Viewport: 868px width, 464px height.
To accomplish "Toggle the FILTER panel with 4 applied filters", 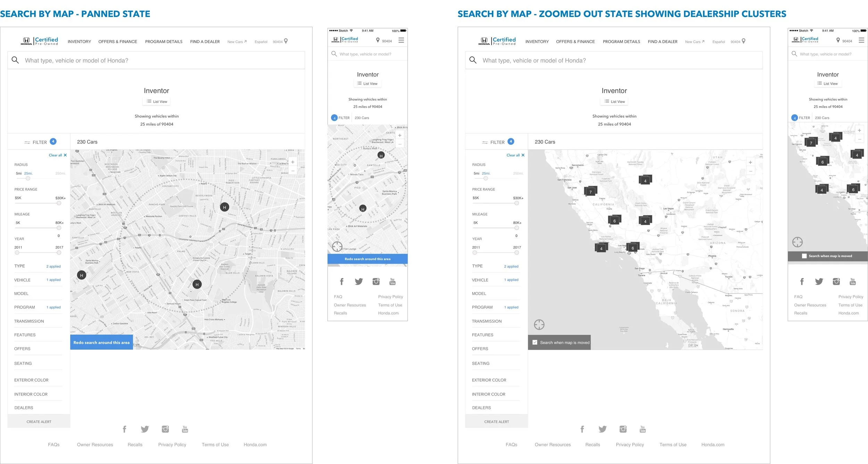I will coord(39,142).
